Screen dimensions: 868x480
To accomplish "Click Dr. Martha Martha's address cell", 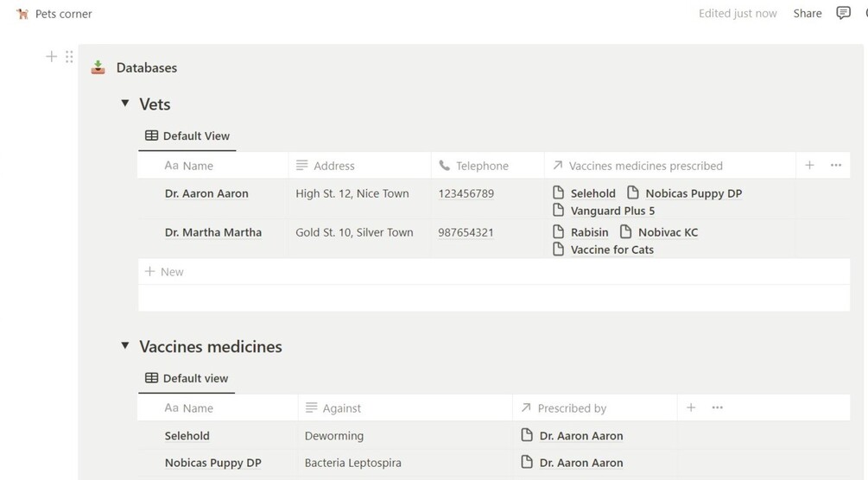I will 354,232.
